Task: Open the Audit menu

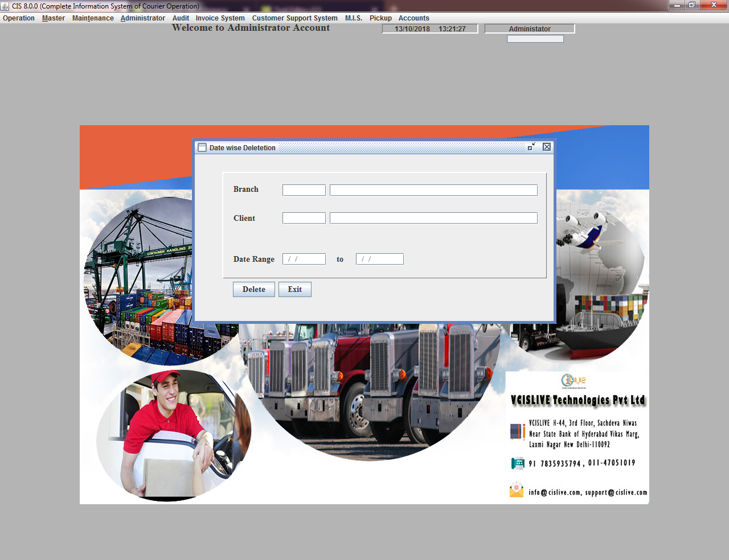Action: [x=181, y=18]
